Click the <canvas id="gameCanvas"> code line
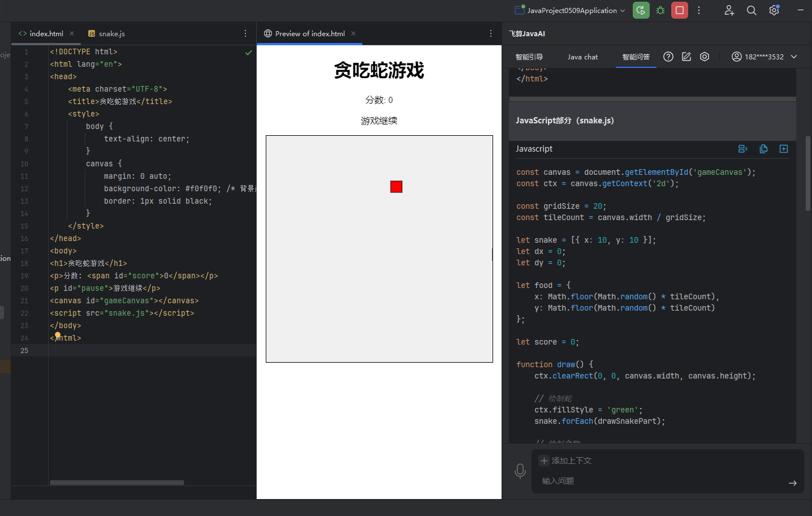The image size is (812, 516). point(124,300)
